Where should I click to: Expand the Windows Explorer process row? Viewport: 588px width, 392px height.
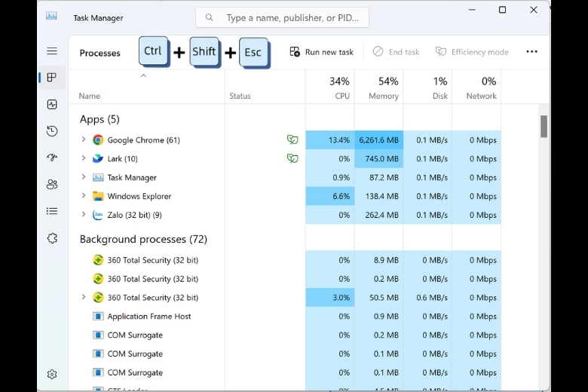pyautogui.click(x=83, y=196)
